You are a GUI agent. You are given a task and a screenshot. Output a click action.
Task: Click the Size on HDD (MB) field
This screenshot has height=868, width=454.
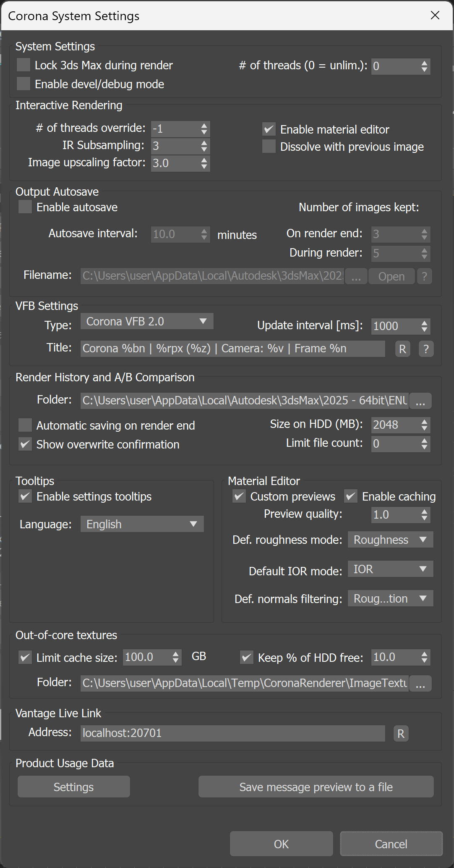click(x=396, y=425)
